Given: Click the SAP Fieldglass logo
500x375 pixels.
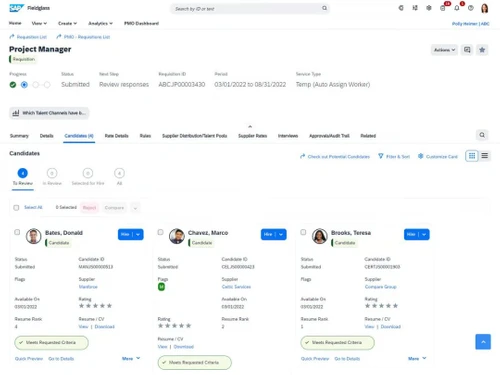Looking at the screenshot, I should tap(30, 8).
